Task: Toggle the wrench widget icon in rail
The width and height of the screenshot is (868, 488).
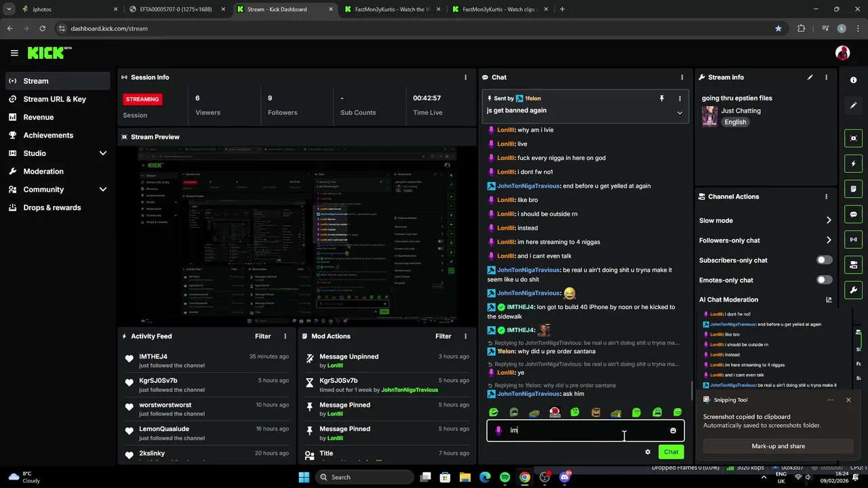Action: [x=854, y=290]
